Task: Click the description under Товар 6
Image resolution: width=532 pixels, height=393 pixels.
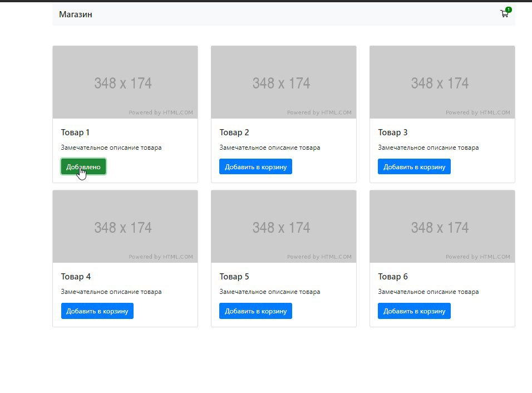Action: (x=428, y=292)
